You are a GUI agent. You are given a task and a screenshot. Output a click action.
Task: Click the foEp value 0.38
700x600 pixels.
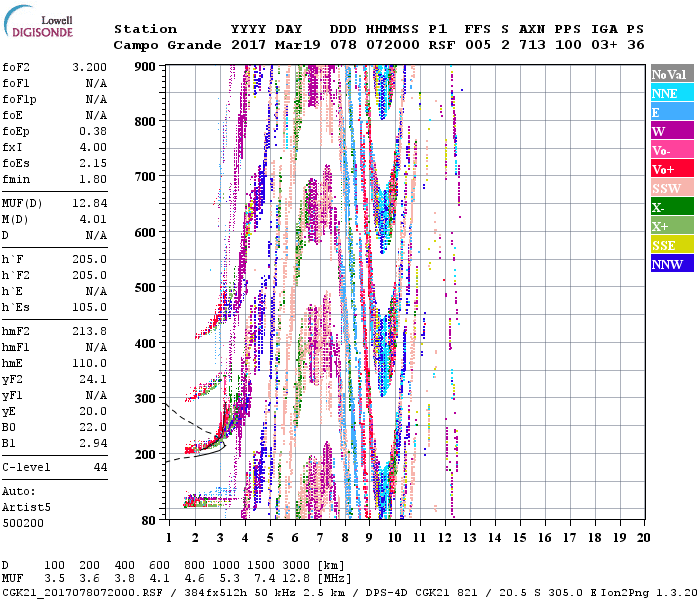coord(93,131)
